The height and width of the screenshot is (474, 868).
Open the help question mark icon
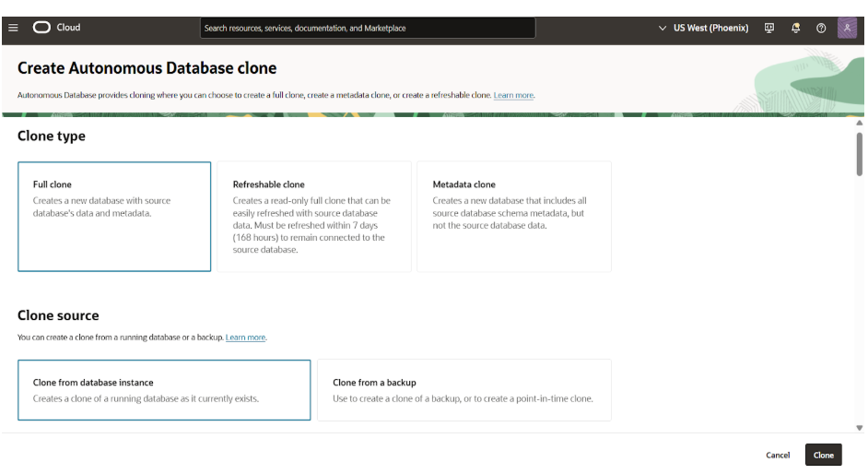pos(821,28)
